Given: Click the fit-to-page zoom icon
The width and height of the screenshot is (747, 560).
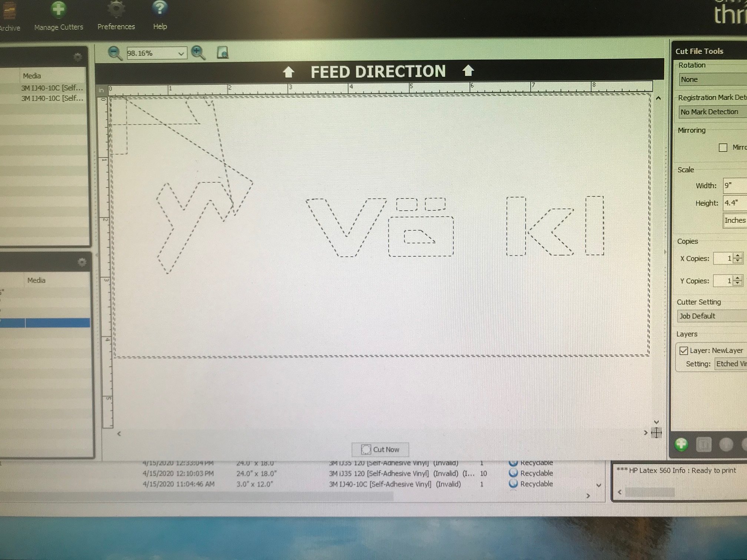Looking at the screenshot, I should pos(222,53).
